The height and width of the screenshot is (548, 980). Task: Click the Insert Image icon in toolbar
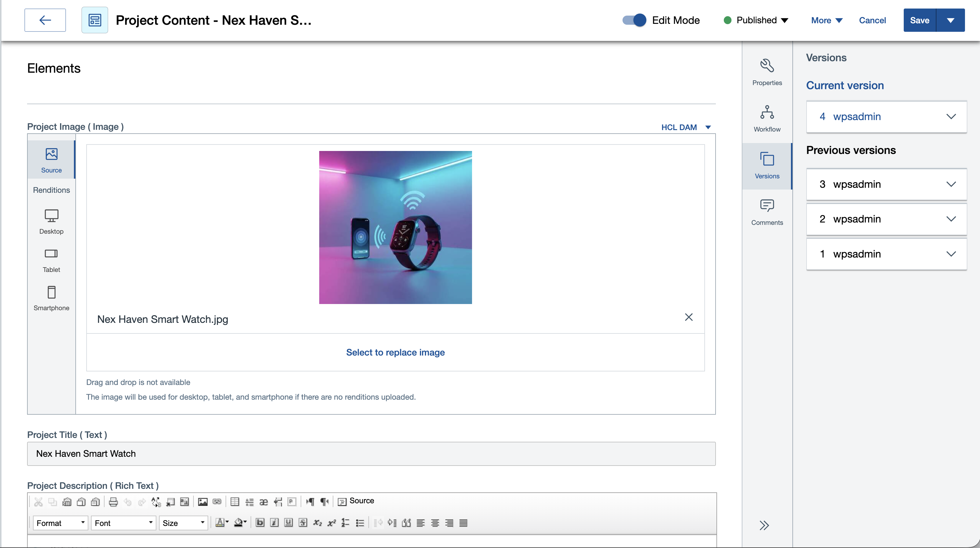pos(203,501)
